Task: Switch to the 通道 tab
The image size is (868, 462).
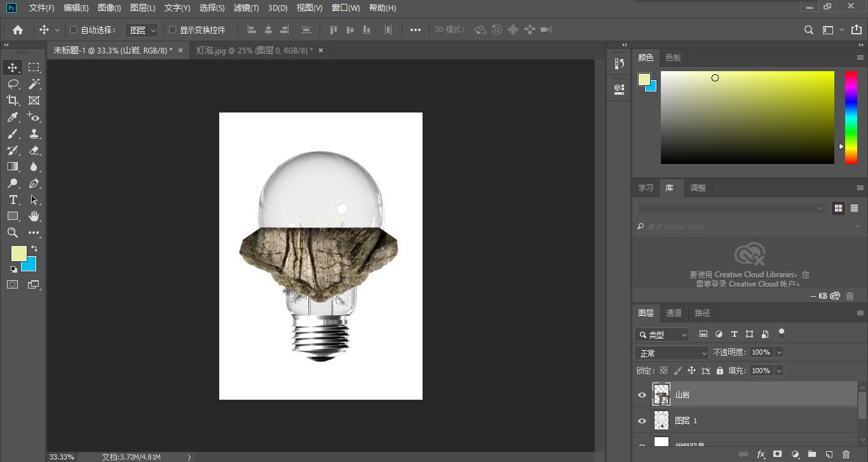Action: pos(674,313)
